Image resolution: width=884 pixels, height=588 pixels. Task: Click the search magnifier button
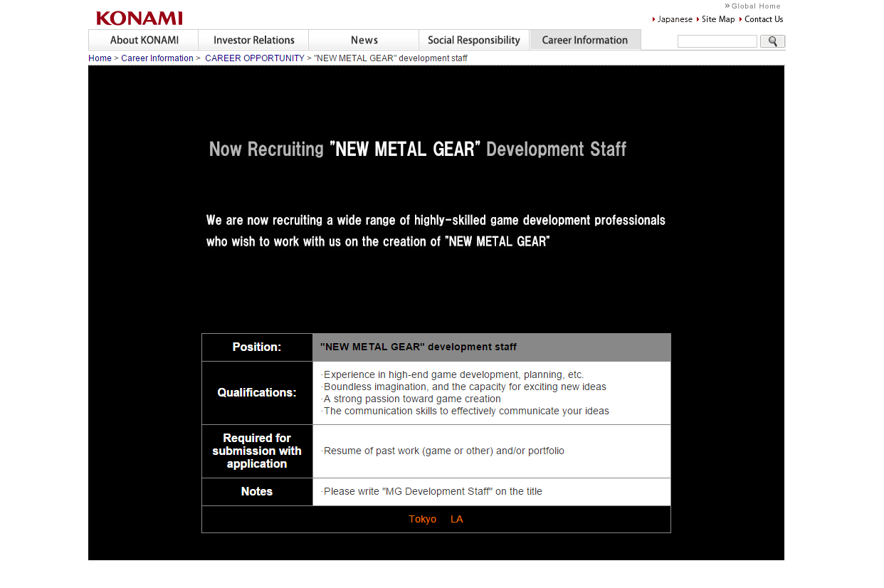point(772,41)
